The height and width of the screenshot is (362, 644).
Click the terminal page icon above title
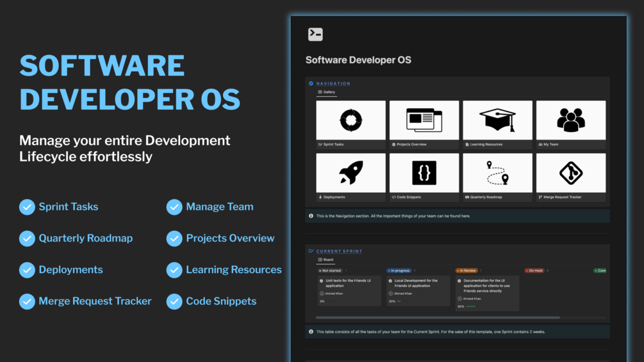click(x=315, y=34)
